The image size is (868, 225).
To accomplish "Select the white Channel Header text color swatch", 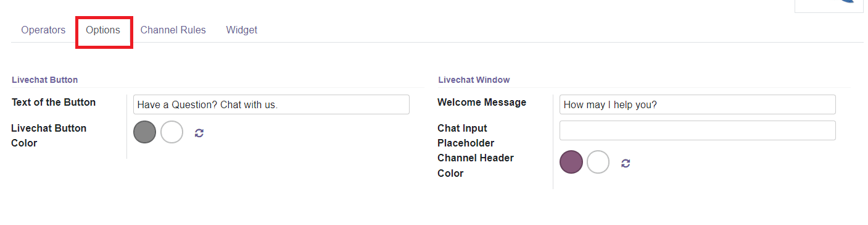I will coord(598,162).
